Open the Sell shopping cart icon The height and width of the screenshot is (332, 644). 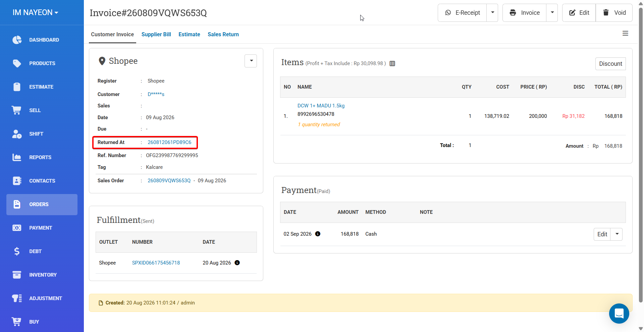tap(16, 110)
